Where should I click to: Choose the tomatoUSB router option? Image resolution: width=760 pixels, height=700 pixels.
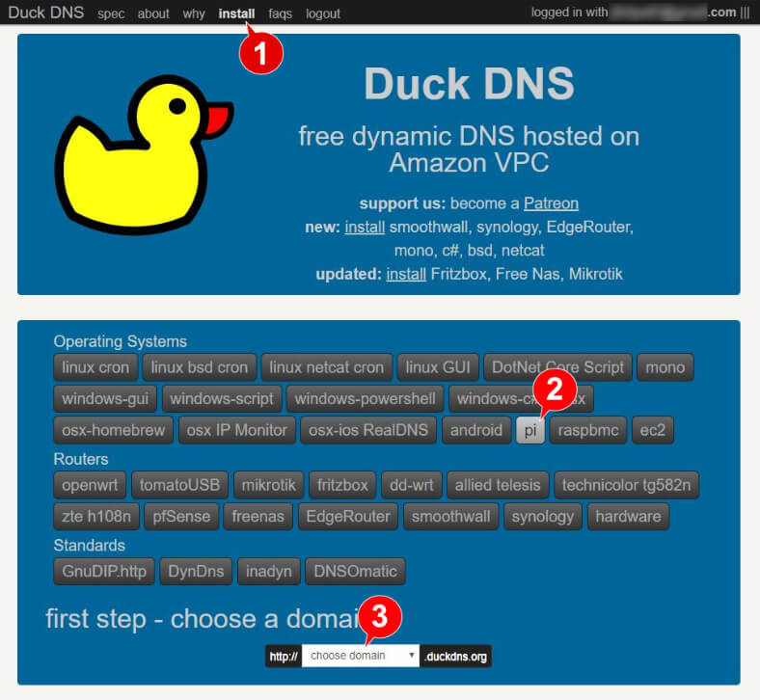pos(179,485)
